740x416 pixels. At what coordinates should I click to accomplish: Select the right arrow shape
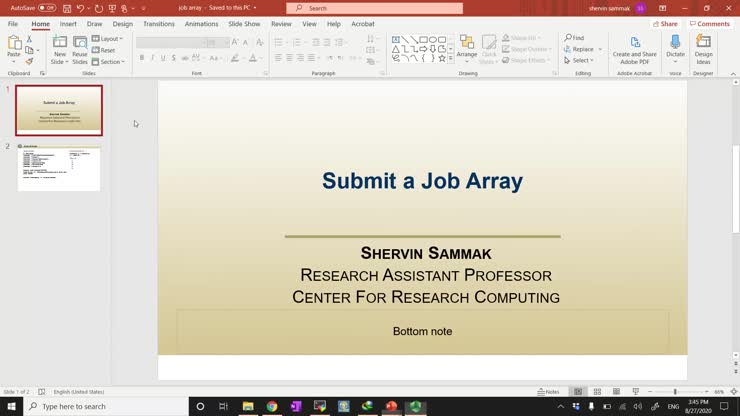click(x=423, y=49)
